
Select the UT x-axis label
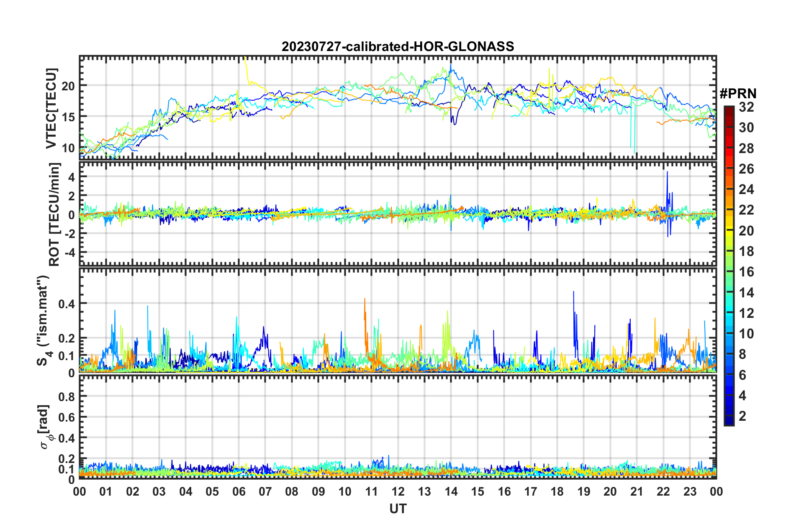pyautogui.click(x=398, y=509)
